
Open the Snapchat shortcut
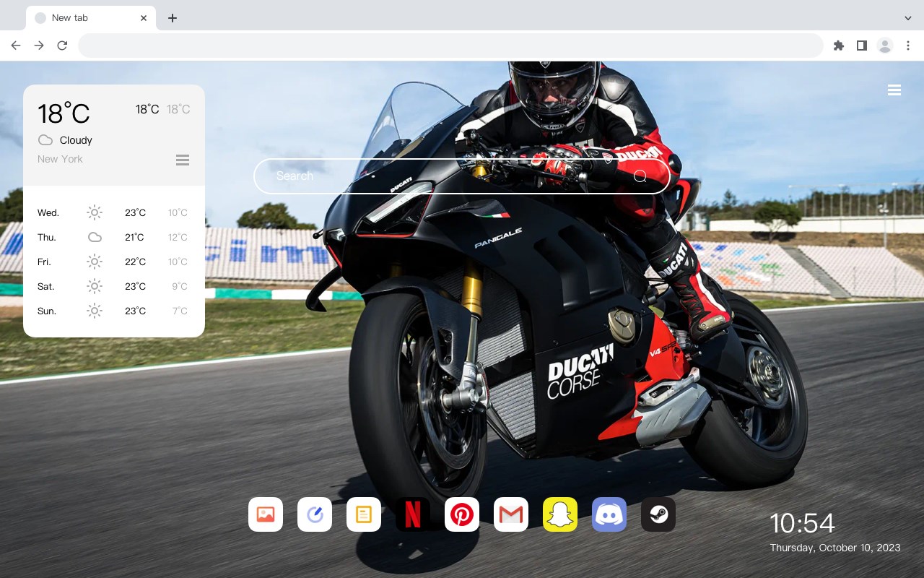(x=560, y=514)
